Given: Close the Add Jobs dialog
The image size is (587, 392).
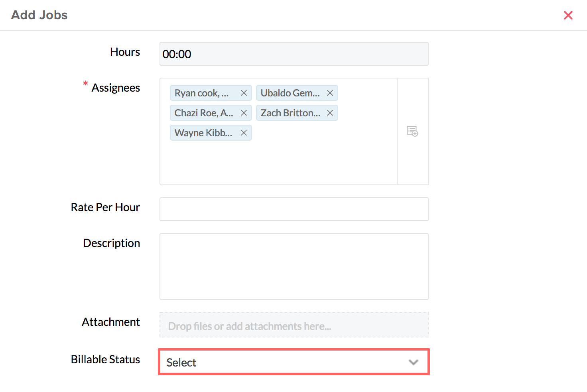Looking at the screenshot, I should pyautogui.click(x=568, y=15).
